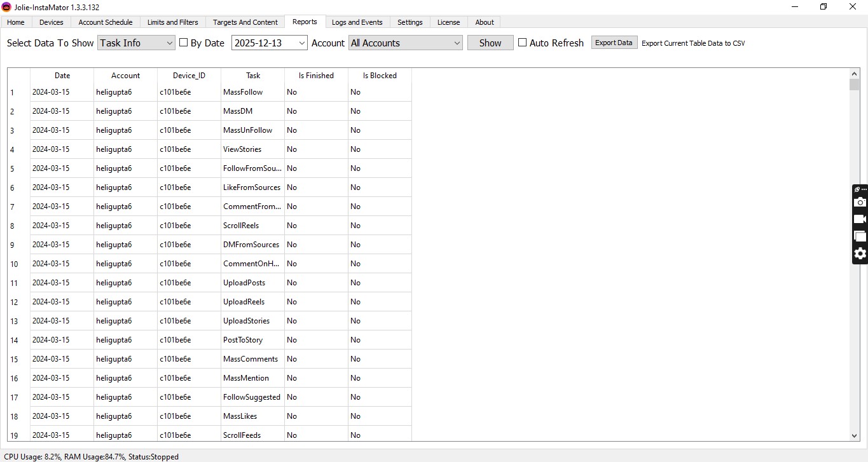868x462 pixels.
Task: Open the License tab
Action: pyautogui.click(x=448, y=22)
